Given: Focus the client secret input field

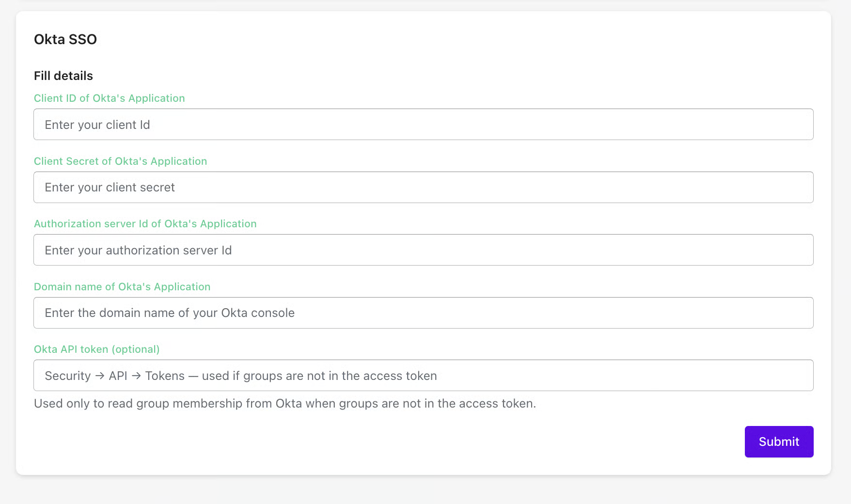Looking at the screenshot, I should [x=423, y=188].
